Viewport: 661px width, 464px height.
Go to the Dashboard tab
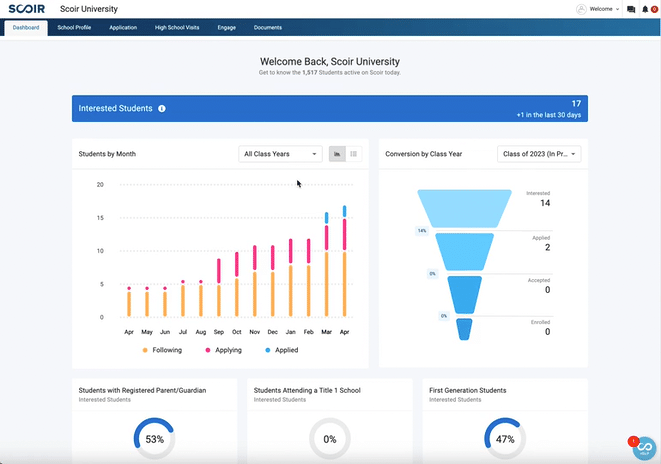click(x=26, y=28)
